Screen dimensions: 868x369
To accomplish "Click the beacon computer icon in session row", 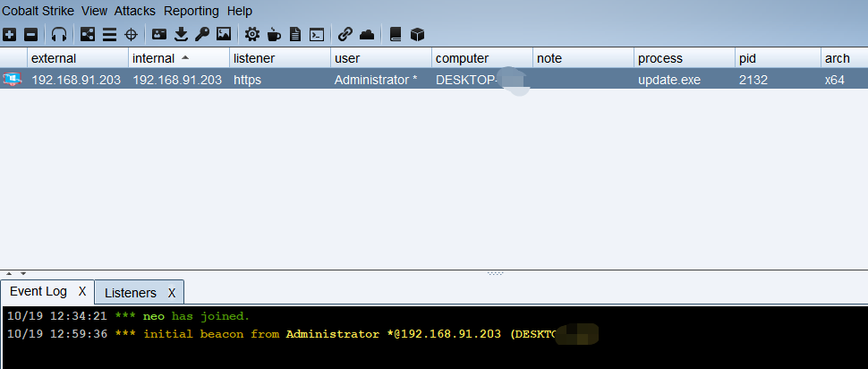I will [x=13, y=79].
